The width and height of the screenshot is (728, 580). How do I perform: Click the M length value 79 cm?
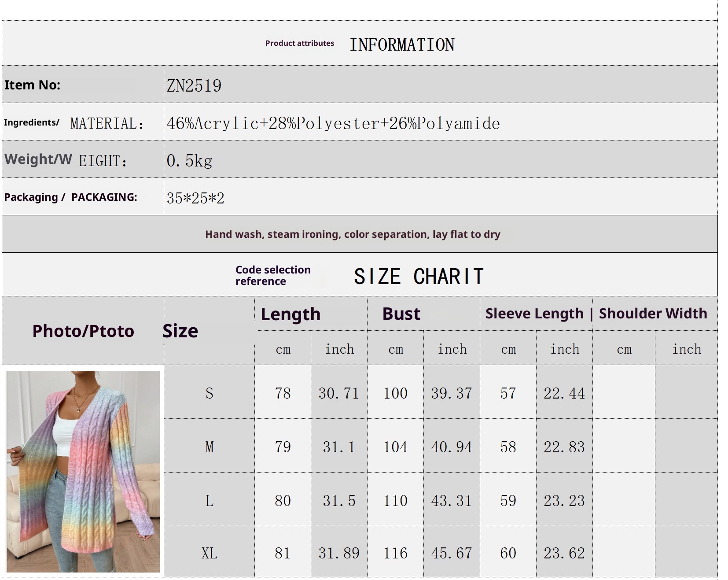(283, 447)
